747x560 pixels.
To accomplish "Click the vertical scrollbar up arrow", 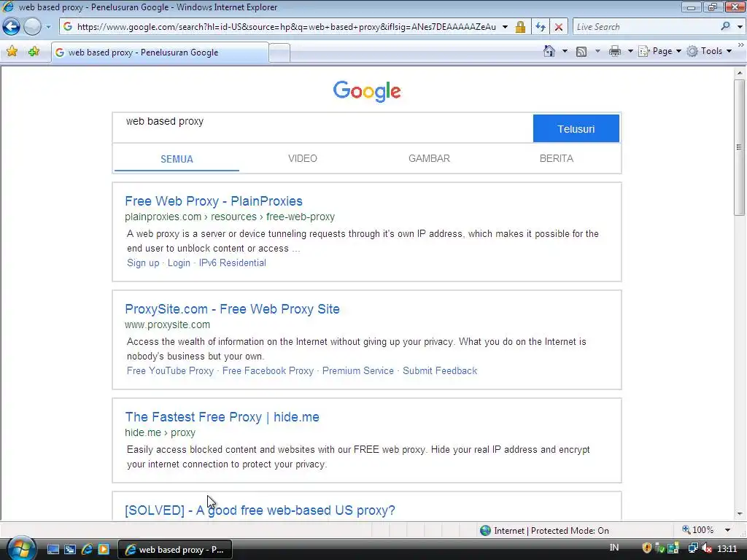I will [x=740, y=74].
